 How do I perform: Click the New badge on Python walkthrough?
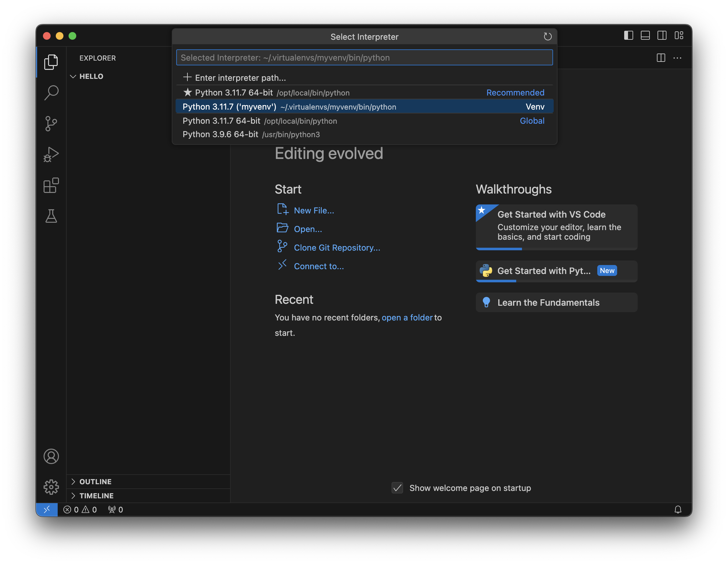point(607,270)
